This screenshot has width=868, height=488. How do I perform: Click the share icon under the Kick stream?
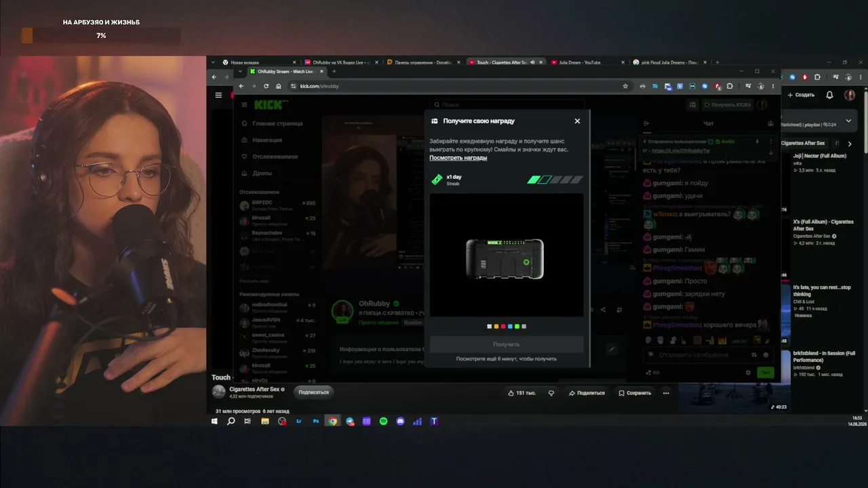pyautogui.click(x=603, y=310)
